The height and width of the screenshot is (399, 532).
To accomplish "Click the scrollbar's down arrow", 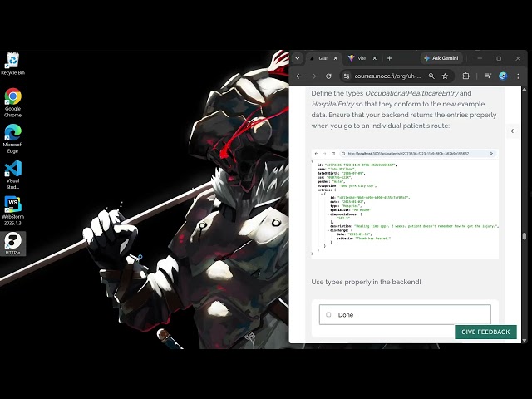I will click(x=525, y=340).
